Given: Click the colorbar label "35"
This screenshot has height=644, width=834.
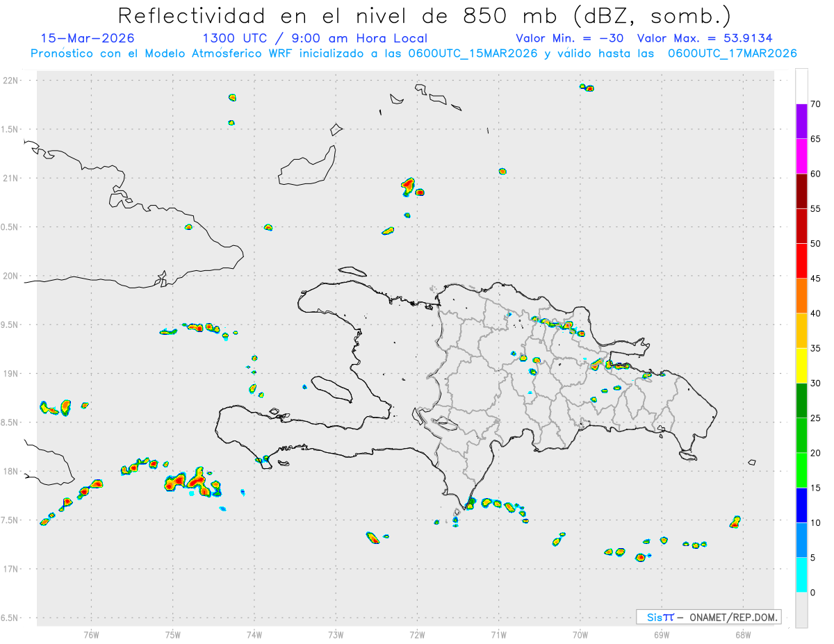Looking at the screenshot, I should [x=816, y=348].
